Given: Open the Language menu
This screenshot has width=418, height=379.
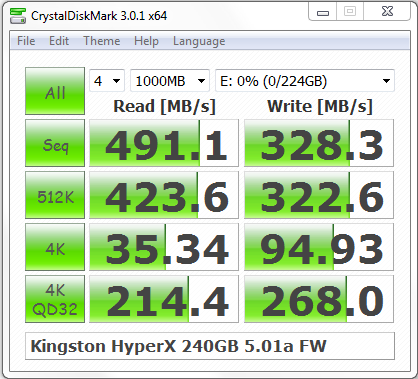Looking at the screenshot, I should [199, 41].
